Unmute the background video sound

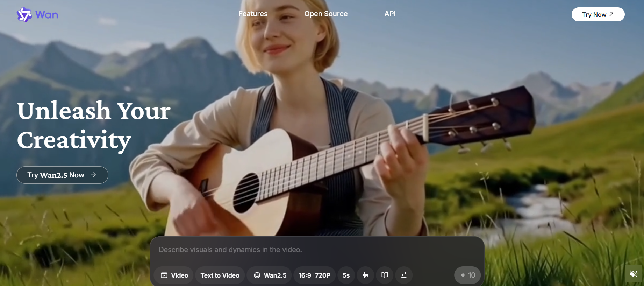pyautogui.click(x=634, y=274)
